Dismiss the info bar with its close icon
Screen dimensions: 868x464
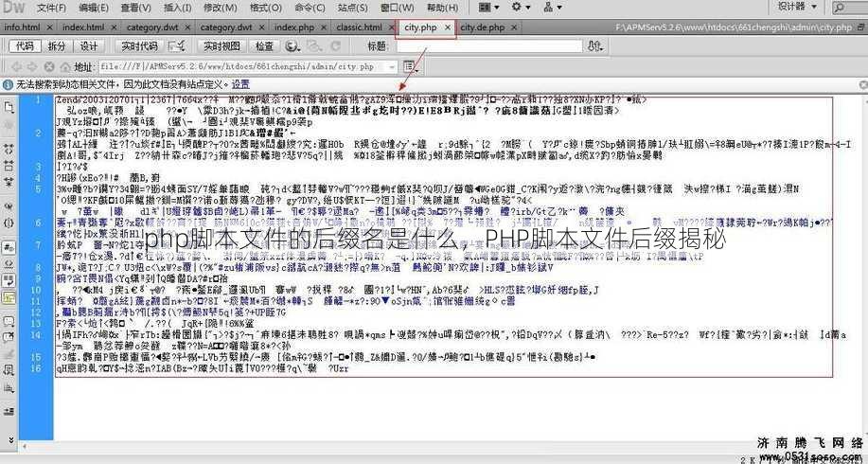863,84
